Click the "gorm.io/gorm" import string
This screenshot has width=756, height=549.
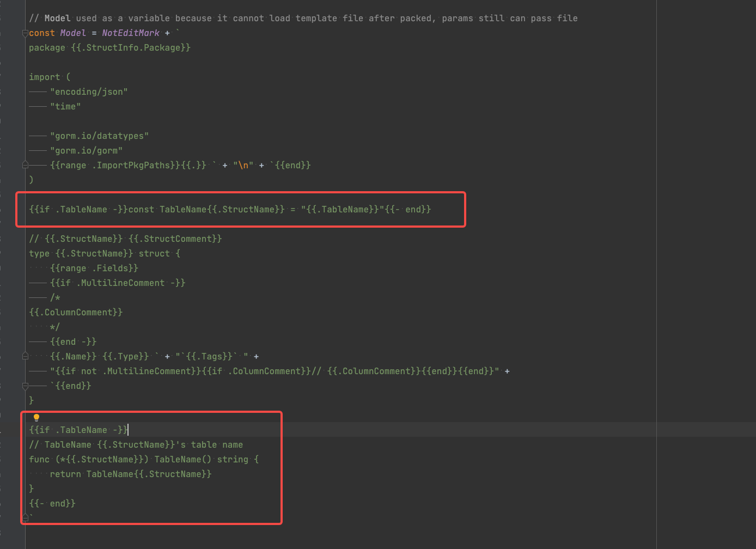(86, 151)
